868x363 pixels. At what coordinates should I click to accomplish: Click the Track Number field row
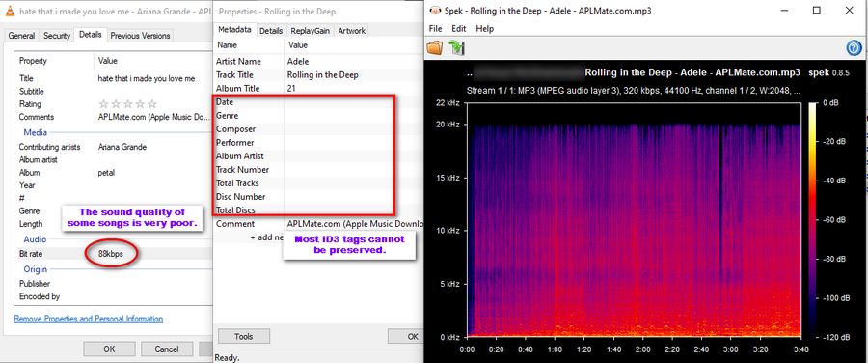pyautogui.click(x=319, y=170)
